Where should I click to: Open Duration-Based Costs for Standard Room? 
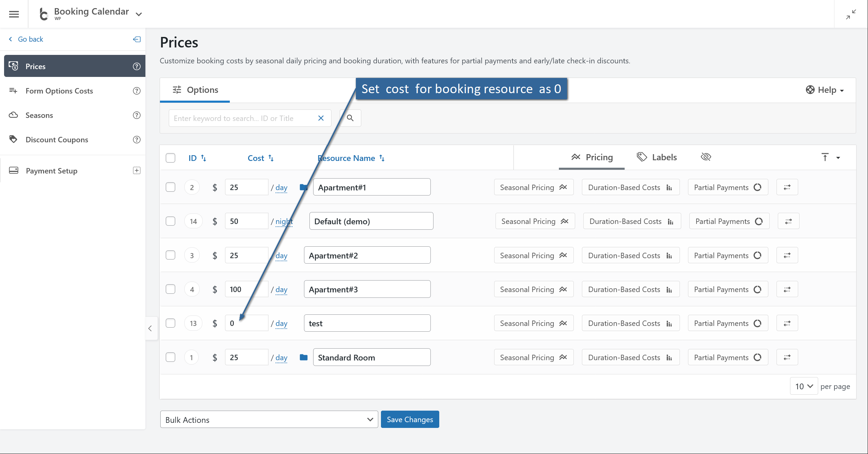point(630,357)
